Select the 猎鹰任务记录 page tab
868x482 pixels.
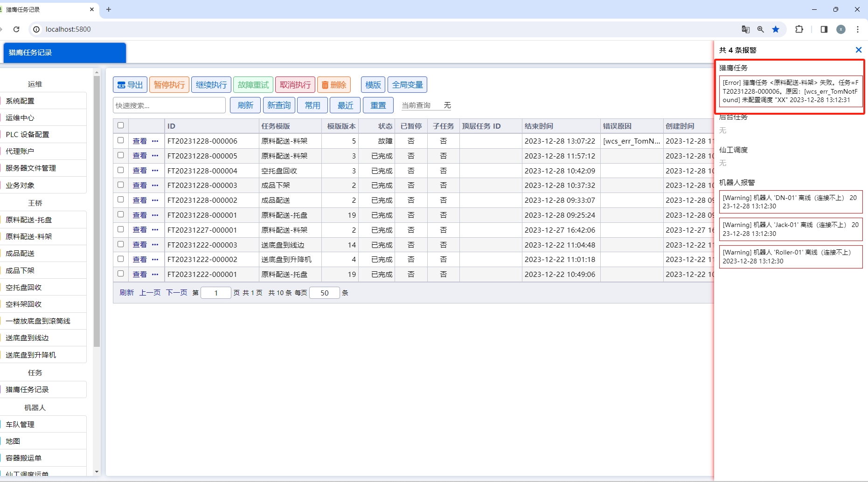click(x=65, y=53)
